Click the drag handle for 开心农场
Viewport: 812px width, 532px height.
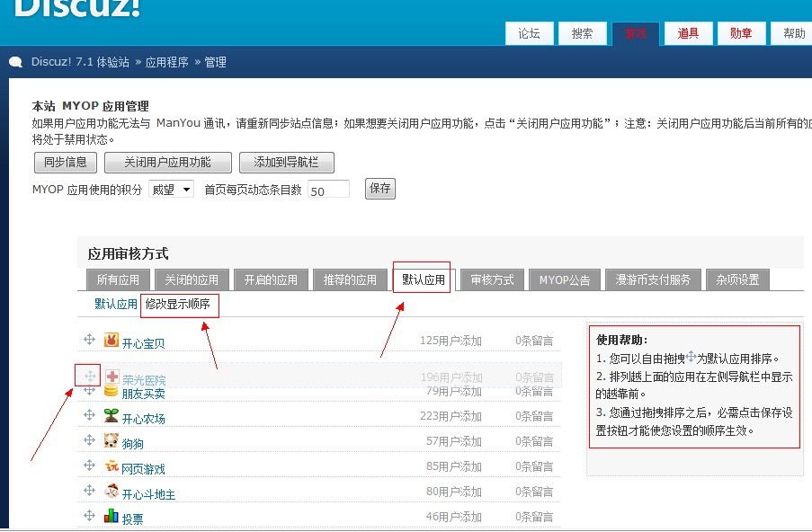(x=89, y=414)
